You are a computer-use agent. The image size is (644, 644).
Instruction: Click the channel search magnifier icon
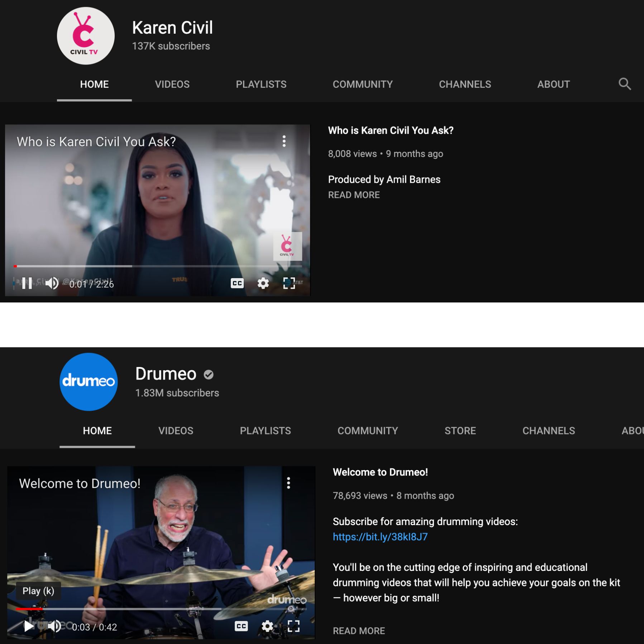click(624, 84)
